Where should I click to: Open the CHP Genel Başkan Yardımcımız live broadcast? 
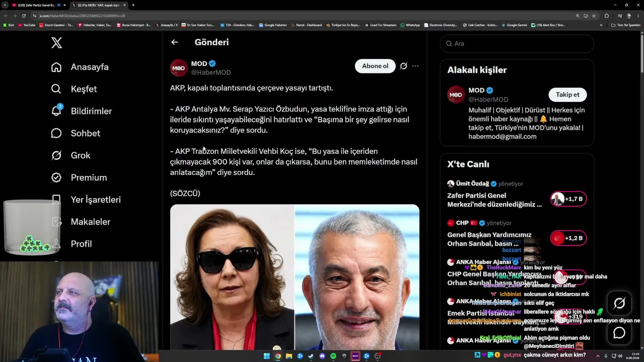[x=490, y=239]
